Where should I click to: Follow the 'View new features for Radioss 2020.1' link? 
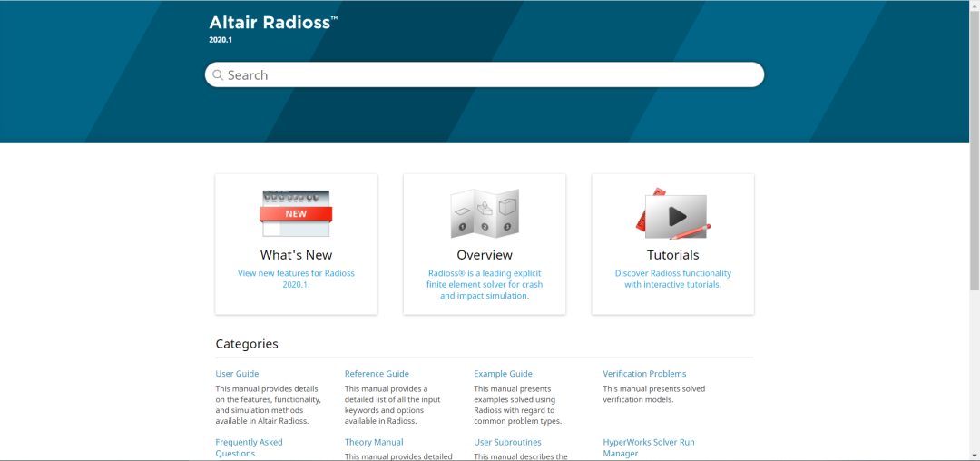tap(296, 279)
